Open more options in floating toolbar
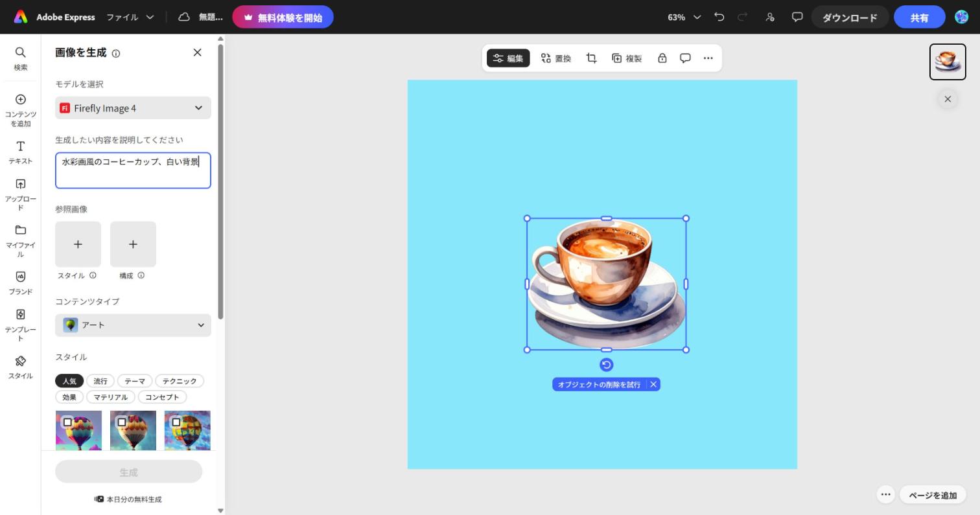The height and width of the screenshot is (515, 980). [708, 58]
